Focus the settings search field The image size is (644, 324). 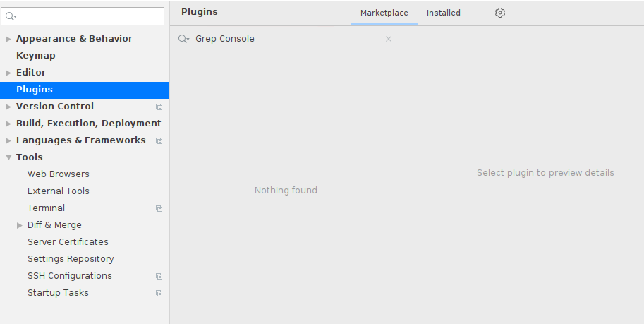pos(83,16)
